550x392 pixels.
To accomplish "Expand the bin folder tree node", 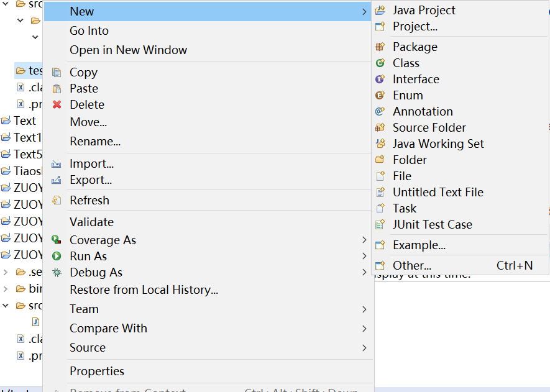I will tap(5, 289).
